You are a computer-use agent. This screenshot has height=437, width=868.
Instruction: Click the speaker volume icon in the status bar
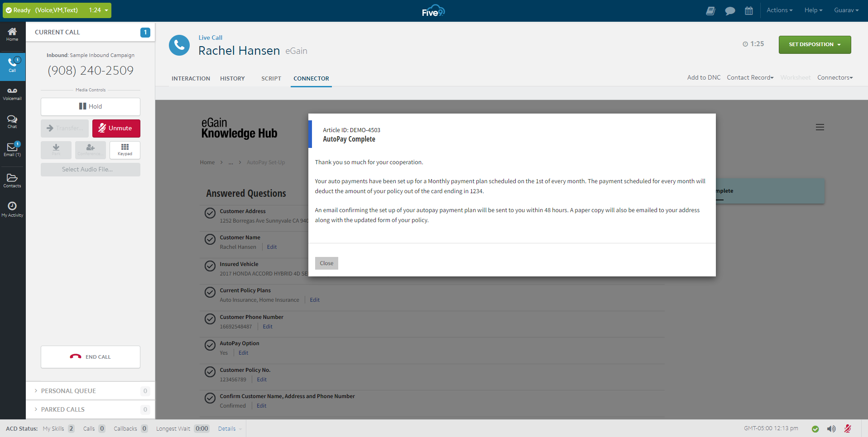831,428
